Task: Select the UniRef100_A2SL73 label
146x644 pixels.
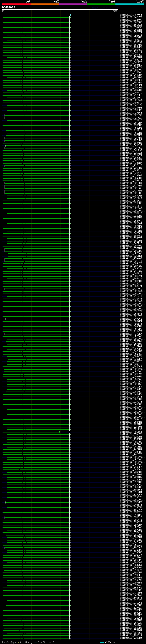Action: coord(131,35)
